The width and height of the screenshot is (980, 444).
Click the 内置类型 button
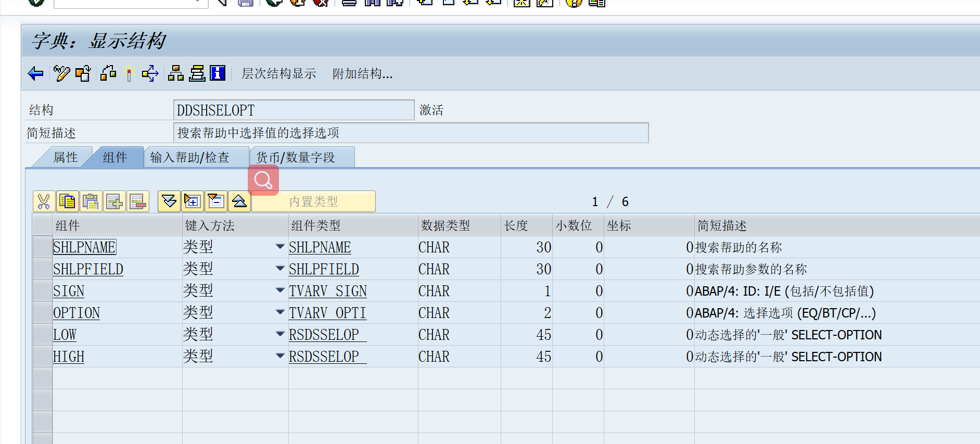pos(313,201)
